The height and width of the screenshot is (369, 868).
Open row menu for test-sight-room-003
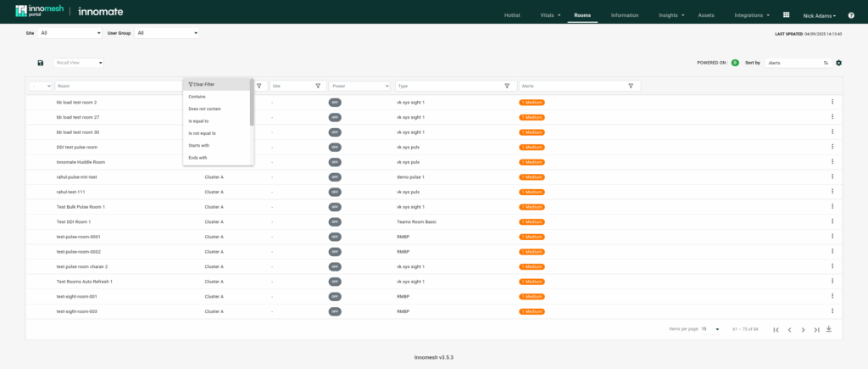[832, 311]
